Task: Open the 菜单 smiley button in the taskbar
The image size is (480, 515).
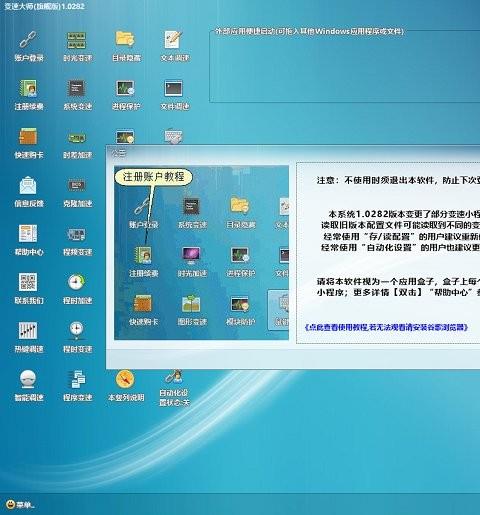Action: 20,504
